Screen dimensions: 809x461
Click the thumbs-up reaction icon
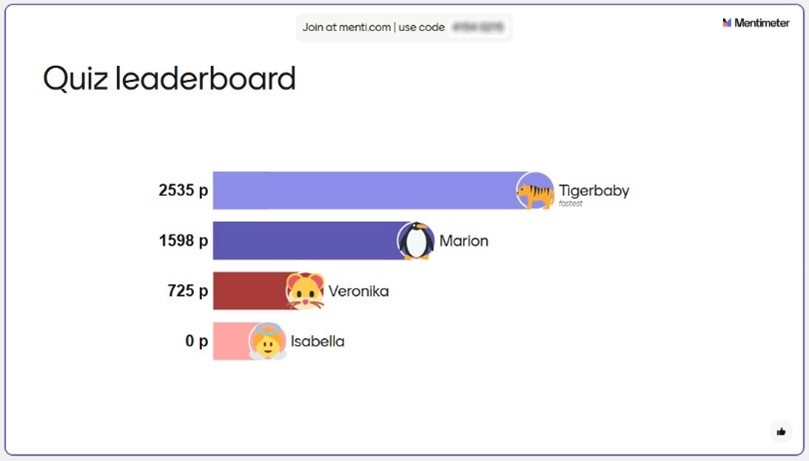point(781,432)
